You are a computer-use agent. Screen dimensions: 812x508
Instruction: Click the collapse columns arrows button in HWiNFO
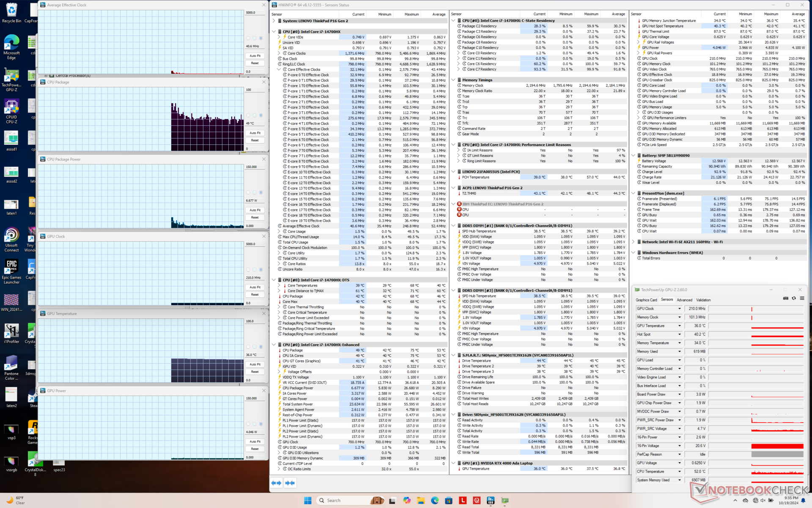click(x=290, y=483)
